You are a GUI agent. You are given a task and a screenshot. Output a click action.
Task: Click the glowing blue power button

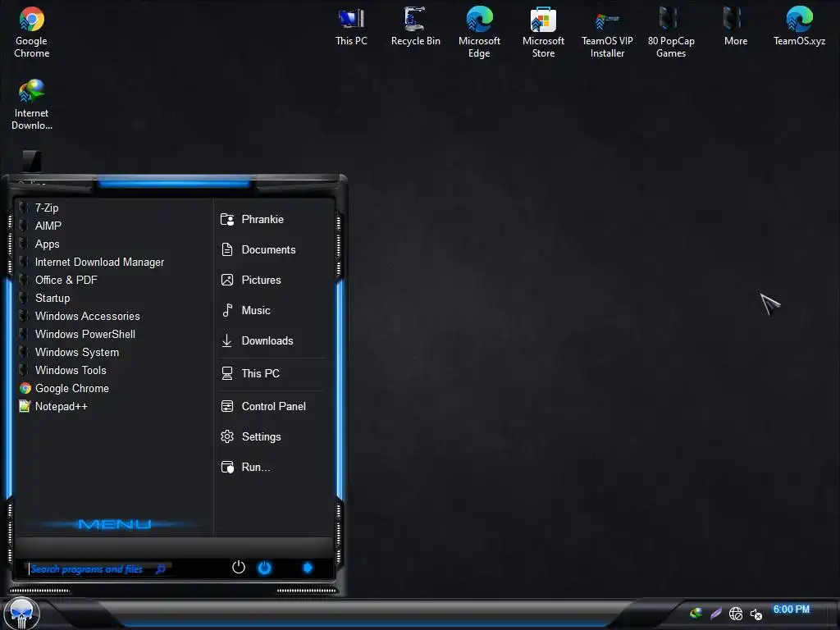(264, 568)
